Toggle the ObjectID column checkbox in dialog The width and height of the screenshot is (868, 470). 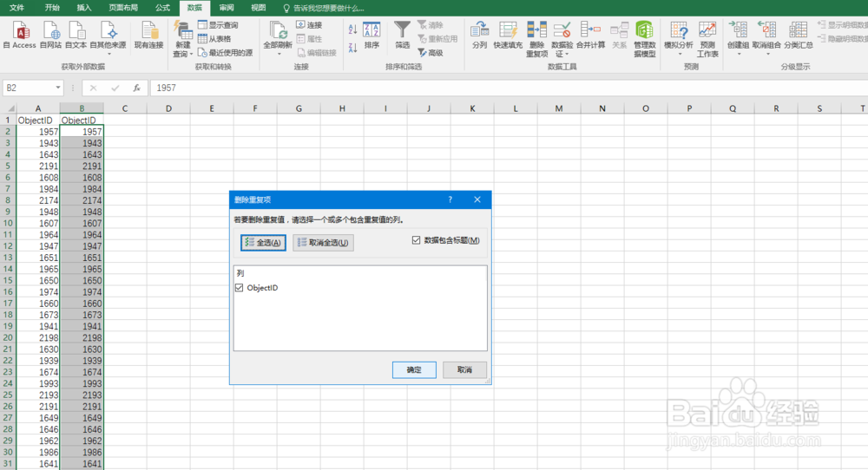240,288
